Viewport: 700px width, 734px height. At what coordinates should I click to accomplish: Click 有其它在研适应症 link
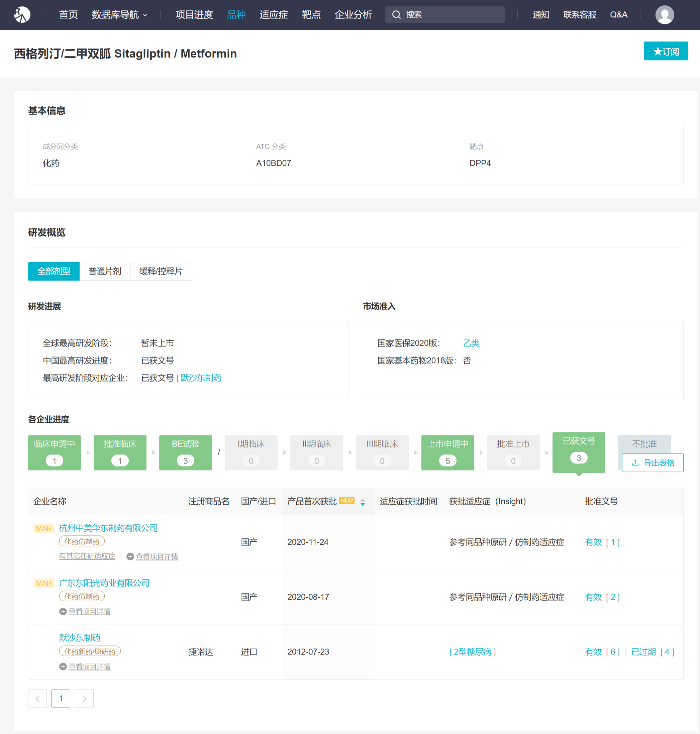pyautogui.click(x=87, y=556)
